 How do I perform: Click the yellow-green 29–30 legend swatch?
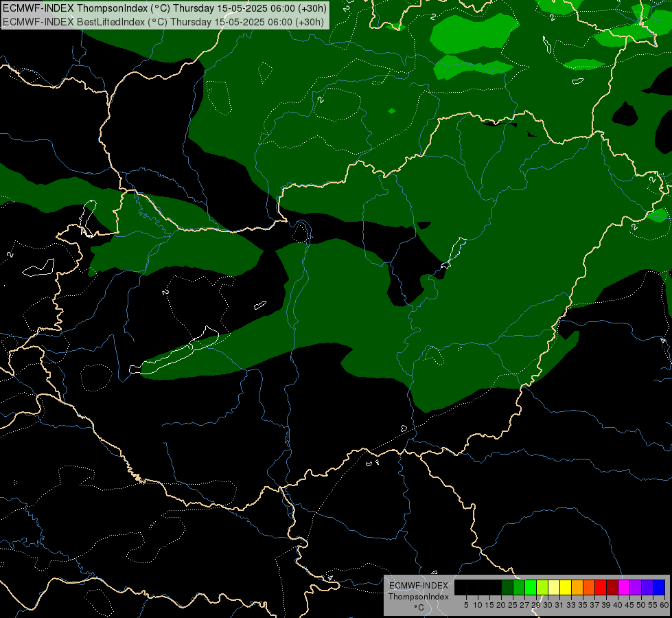pos(542,587)
